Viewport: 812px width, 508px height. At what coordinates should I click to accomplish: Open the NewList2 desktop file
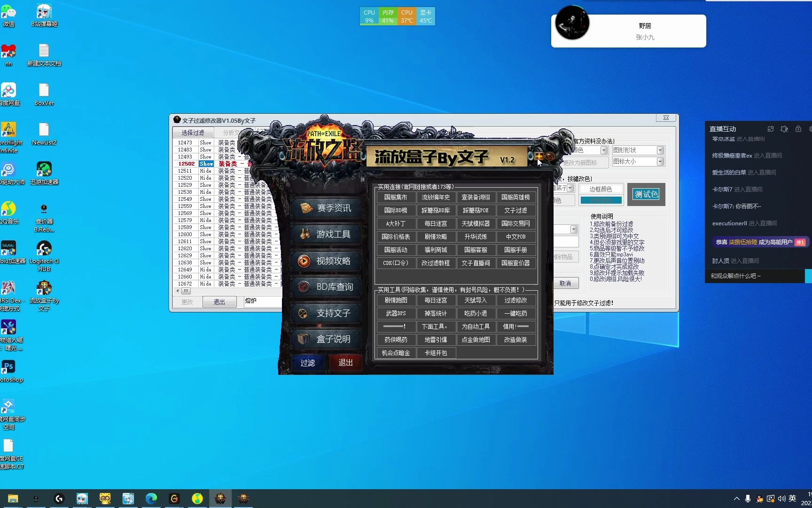coord(44,134)
